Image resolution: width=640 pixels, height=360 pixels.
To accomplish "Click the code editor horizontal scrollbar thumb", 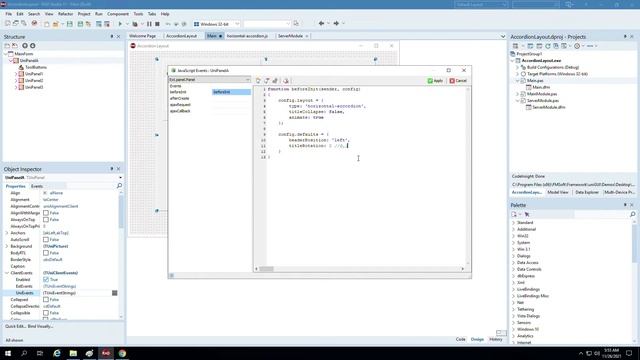I will (267, 269).
